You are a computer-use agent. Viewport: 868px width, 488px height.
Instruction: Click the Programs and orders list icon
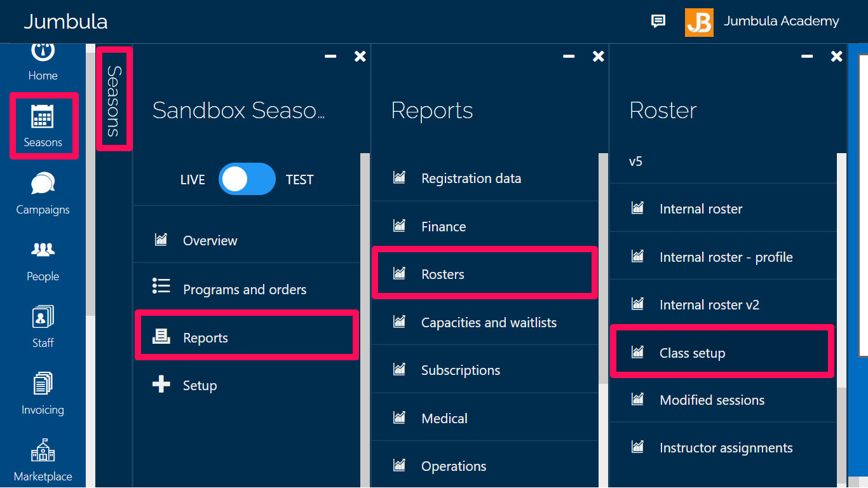click(161, 286)
